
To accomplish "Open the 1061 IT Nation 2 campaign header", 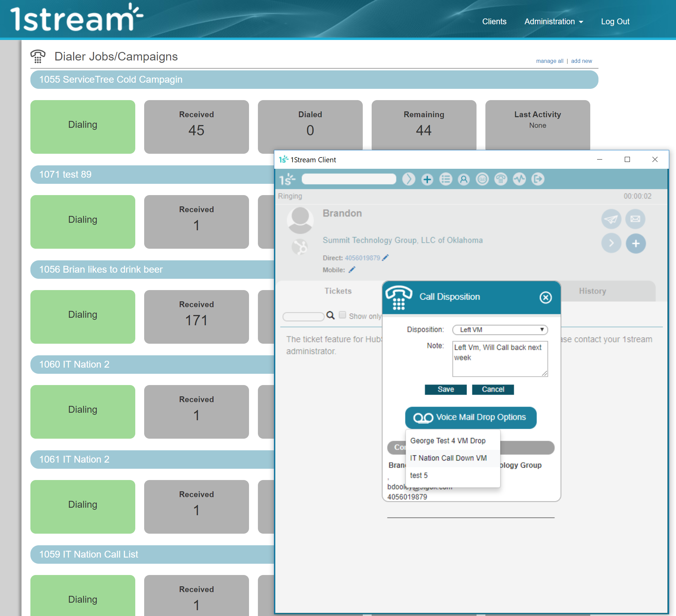I will 152,460.
